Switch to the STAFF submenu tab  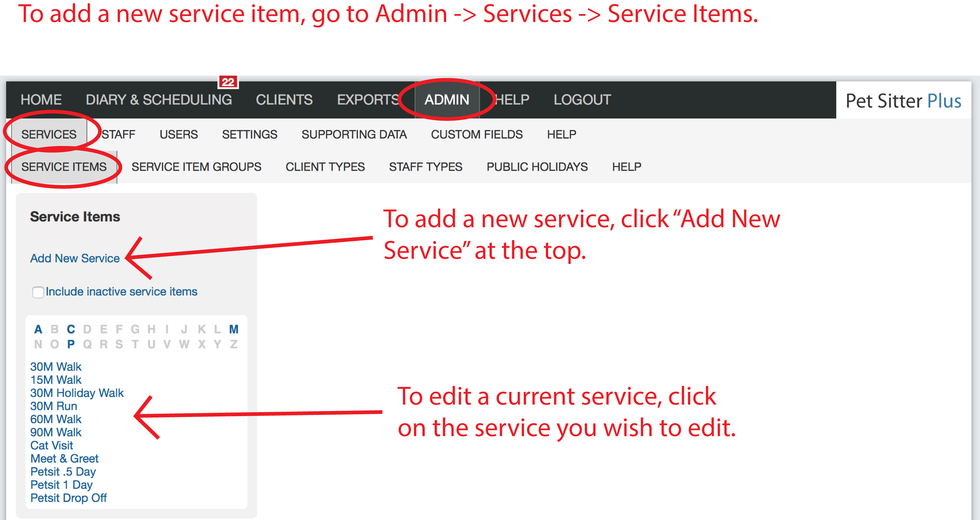tap(118, 135)
